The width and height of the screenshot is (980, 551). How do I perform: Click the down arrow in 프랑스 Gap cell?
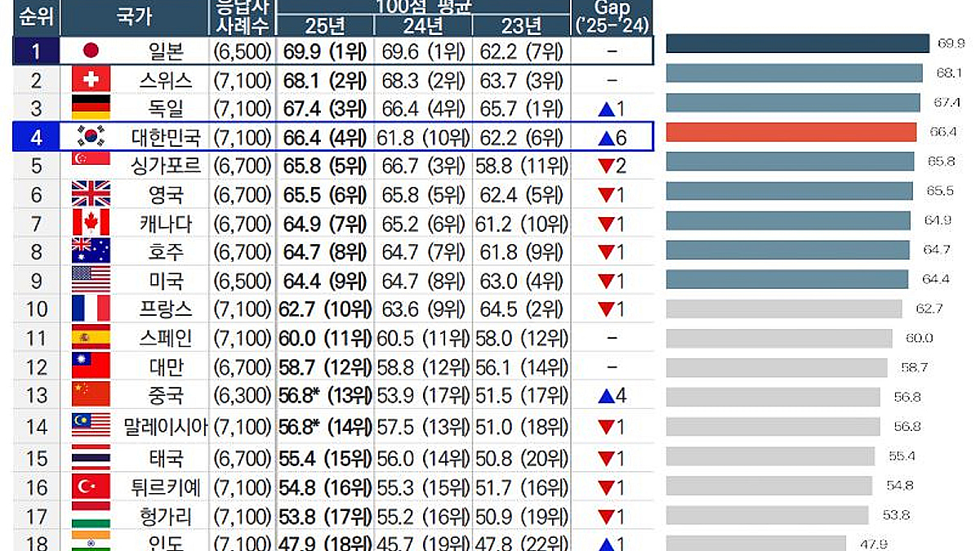pos(605,310)
